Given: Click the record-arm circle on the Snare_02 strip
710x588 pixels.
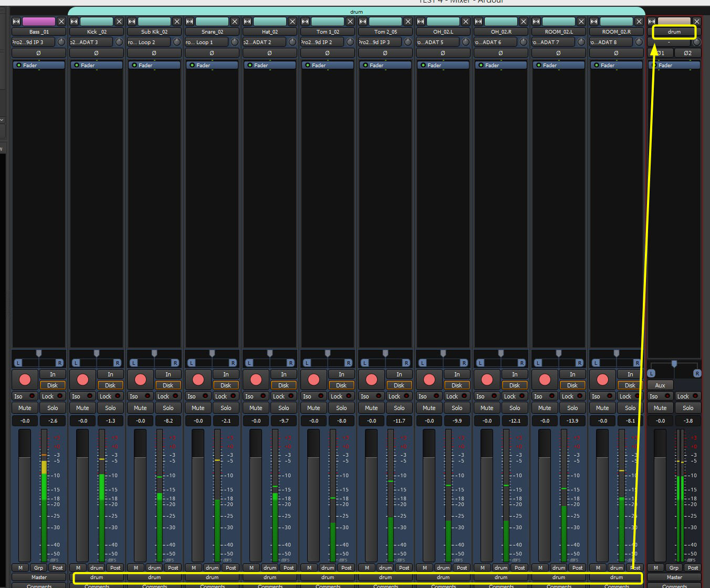Looking at the screenshot, I should point(198,380).
